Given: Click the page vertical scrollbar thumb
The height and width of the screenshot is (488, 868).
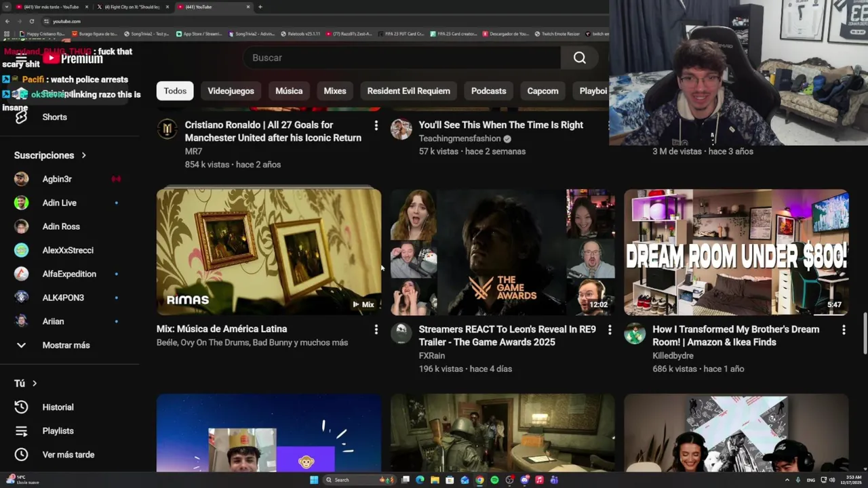Looking at the screenshot, I should 864,332.
